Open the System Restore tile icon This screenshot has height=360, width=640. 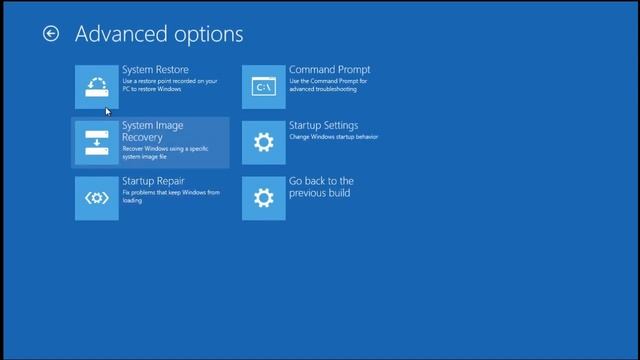[97, 87]
